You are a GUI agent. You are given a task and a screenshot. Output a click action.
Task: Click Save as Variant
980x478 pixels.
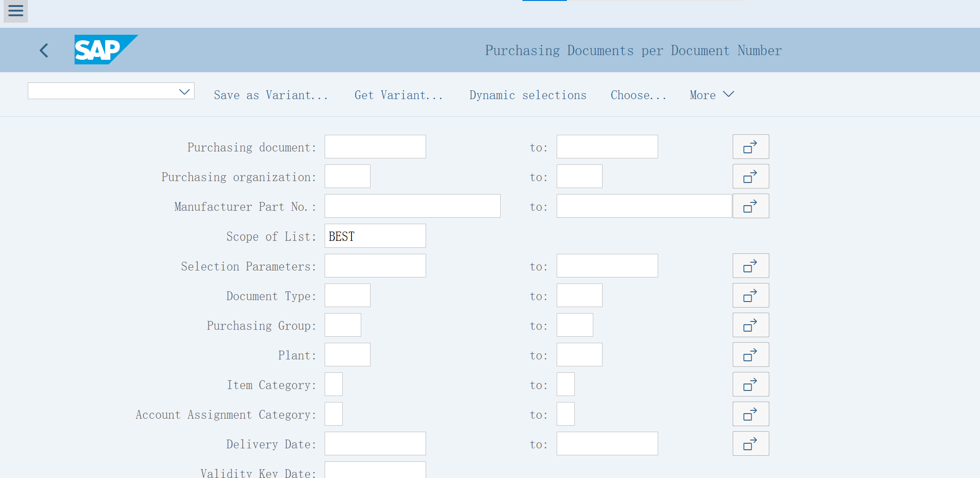point(271,95)
